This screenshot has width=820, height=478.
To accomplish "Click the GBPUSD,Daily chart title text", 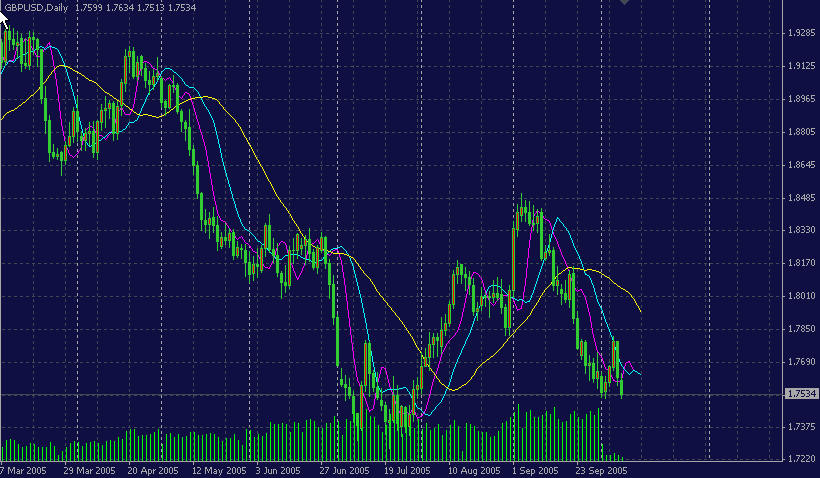I will pos(36,8).
